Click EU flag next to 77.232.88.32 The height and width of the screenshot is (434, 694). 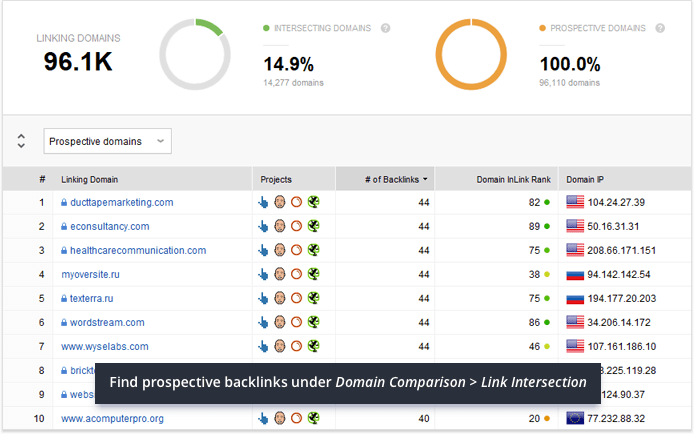click(575, 418)
